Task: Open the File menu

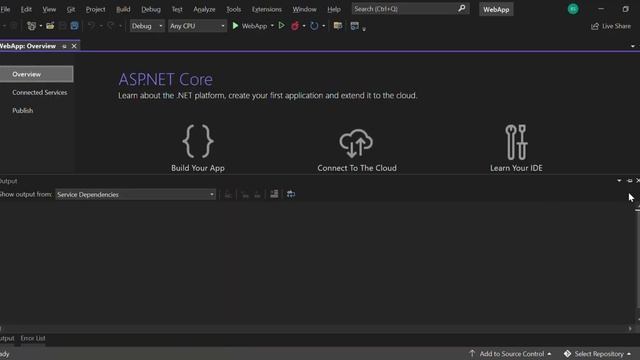Action: (5, 9)
